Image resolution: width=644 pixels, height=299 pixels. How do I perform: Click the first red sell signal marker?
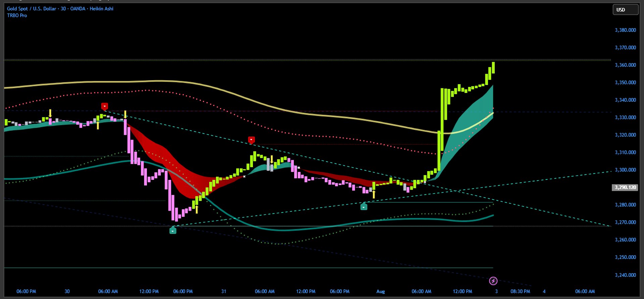tap(105, 106)
